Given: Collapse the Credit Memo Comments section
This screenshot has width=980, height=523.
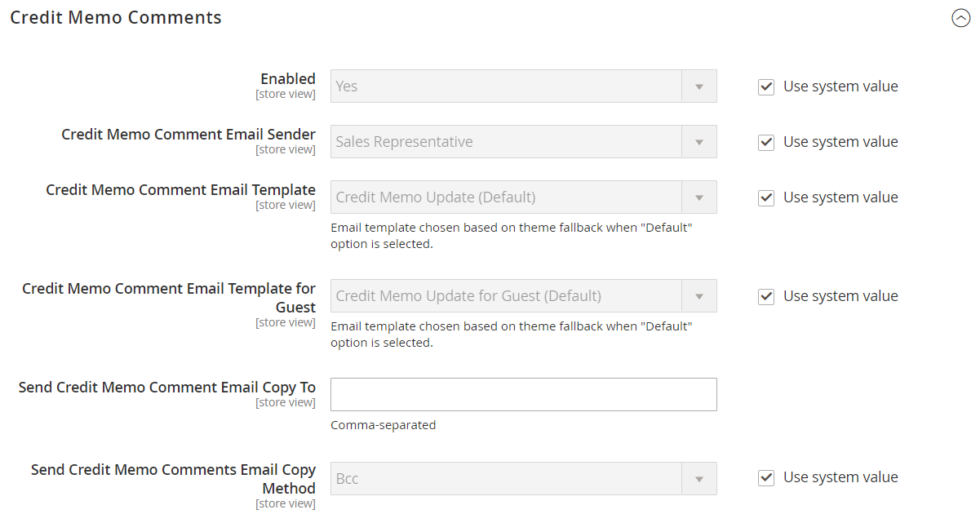Looking at the screenshot, I should 960,18.
